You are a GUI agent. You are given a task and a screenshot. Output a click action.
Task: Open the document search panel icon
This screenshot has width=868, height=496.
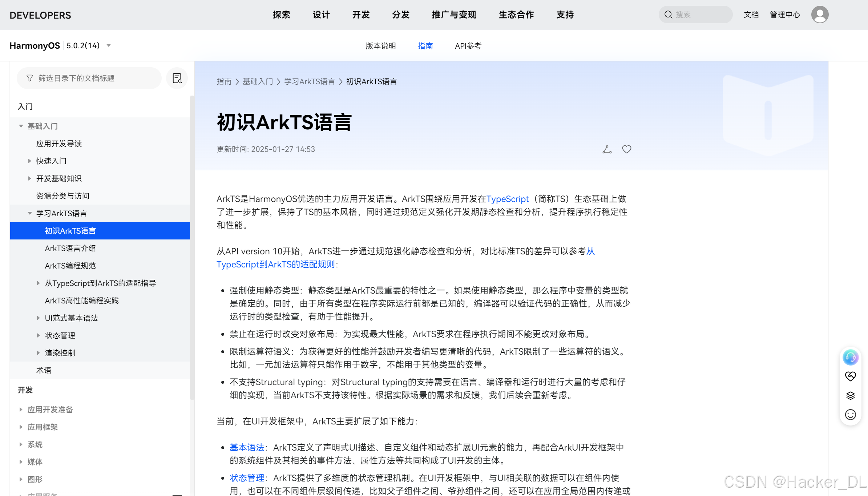coord(177,78)
